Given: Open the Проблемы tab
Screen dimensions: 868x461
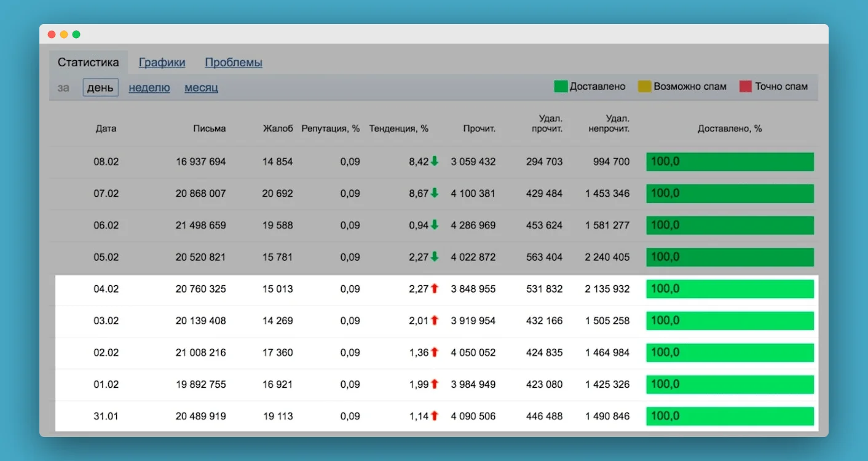Looking at the screenshot, I should click(x=234, y=62).
